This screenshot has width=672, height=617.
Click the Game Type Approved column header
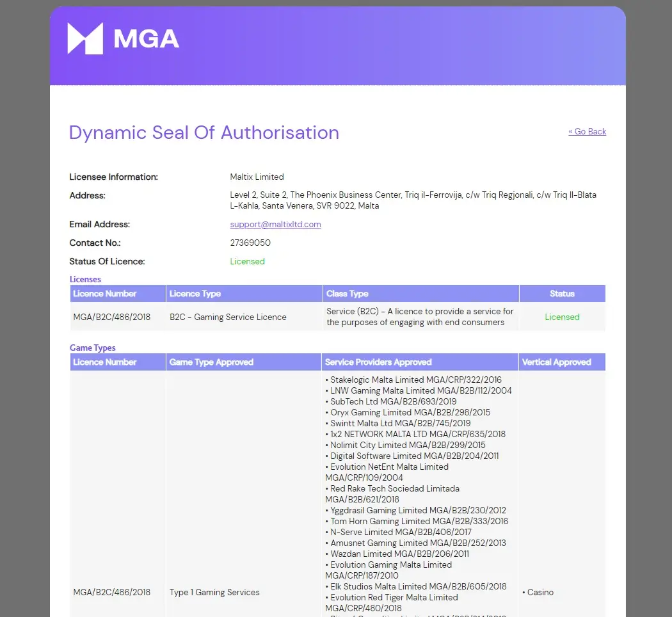click(243, 362)
